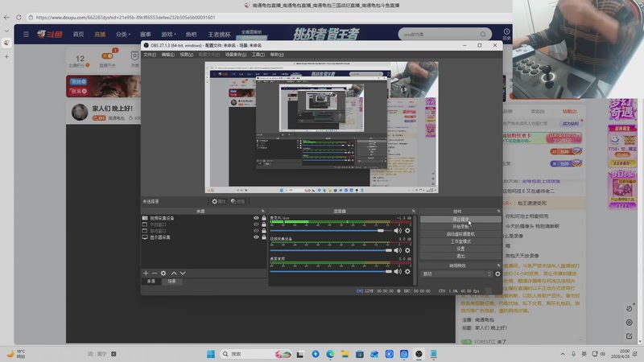This screenshot has height=362, width=644.
Task: Open OBS 场景集合(S) menu
Action: click(236, 55)
